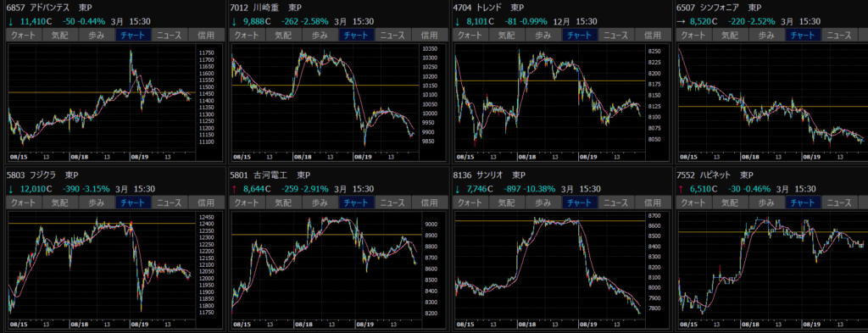
Task: Open 気配 tab in 4704 トレンド panel
Action: point(507,35)
